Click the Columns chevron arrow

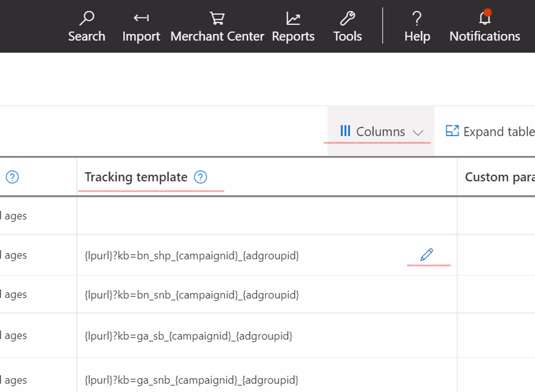pyautogui.click(x=418, y=132)
